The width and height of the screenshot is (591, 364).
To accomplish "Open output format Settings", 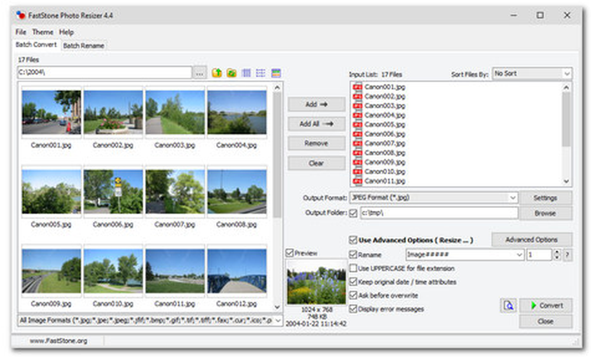I will (545, 198).
